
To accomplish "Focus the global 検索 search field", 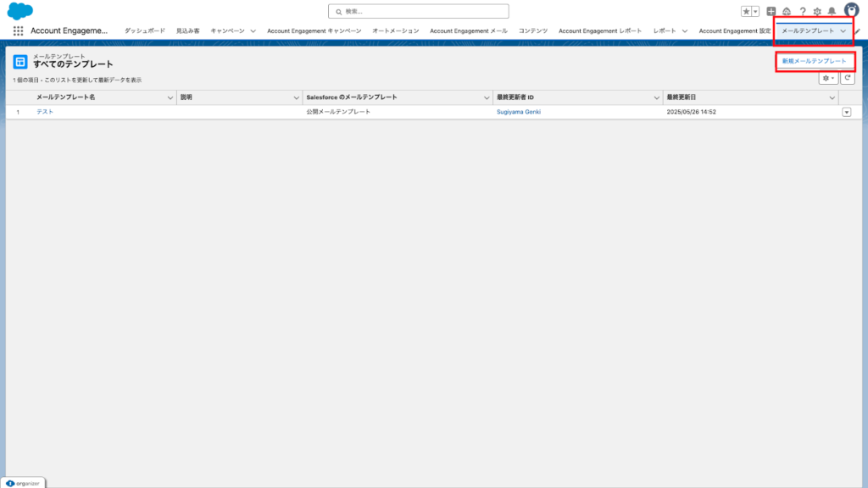I will tap(419, 11).
